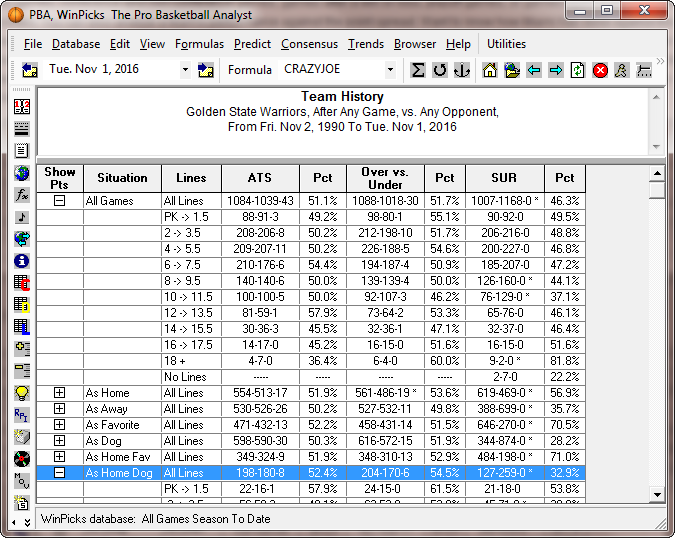Image resolution: width=675 pixels, height=538 pixels.
Task: Open the Utilities menu
Action: 506,44
